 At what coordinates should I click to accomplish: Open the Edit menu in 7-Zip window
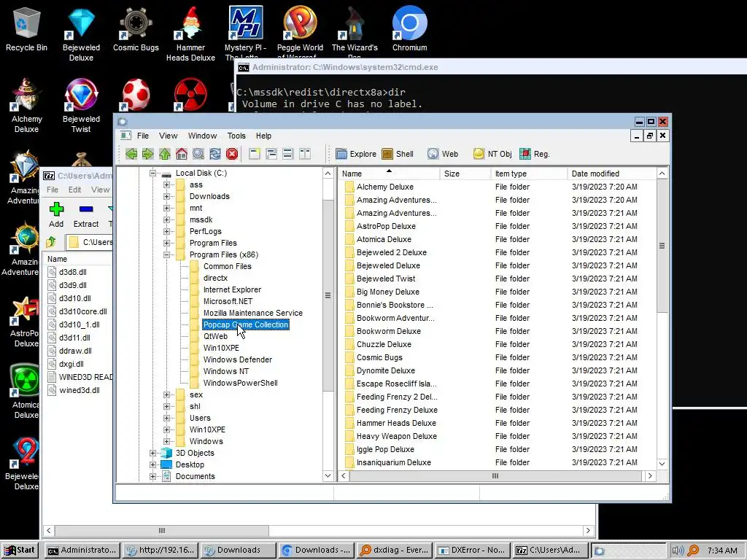[75, 190]
